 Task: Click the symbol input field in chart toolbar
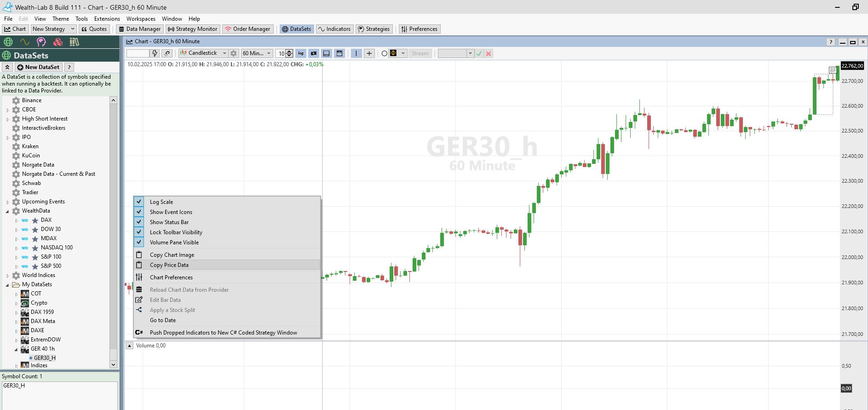[138, 53]
